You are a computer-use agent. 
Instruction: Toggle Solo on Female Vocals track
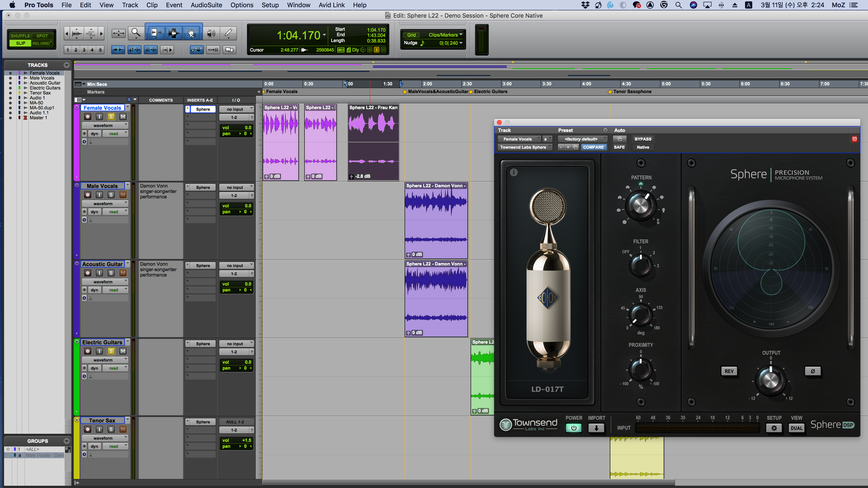(x=111, y=117)
